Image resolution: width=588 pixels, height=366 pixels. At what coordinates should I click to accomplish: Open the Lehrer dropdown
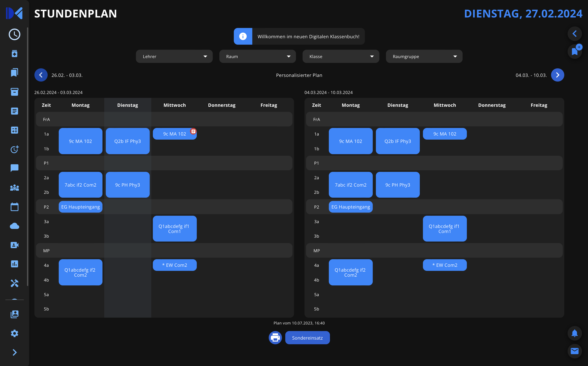[174, 56]
